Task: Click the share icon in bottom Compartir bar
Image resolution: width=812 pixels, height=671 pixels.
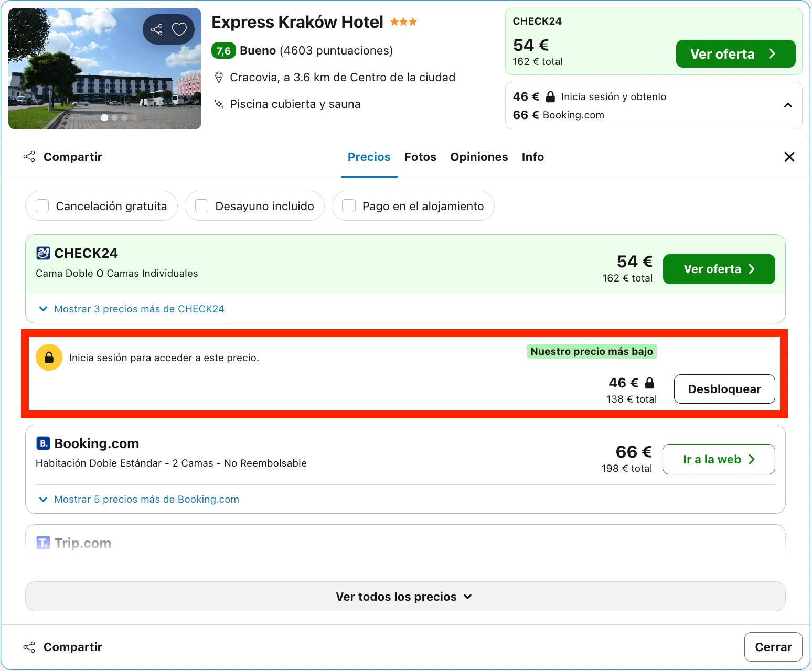Action: click(x=29, y=647)
